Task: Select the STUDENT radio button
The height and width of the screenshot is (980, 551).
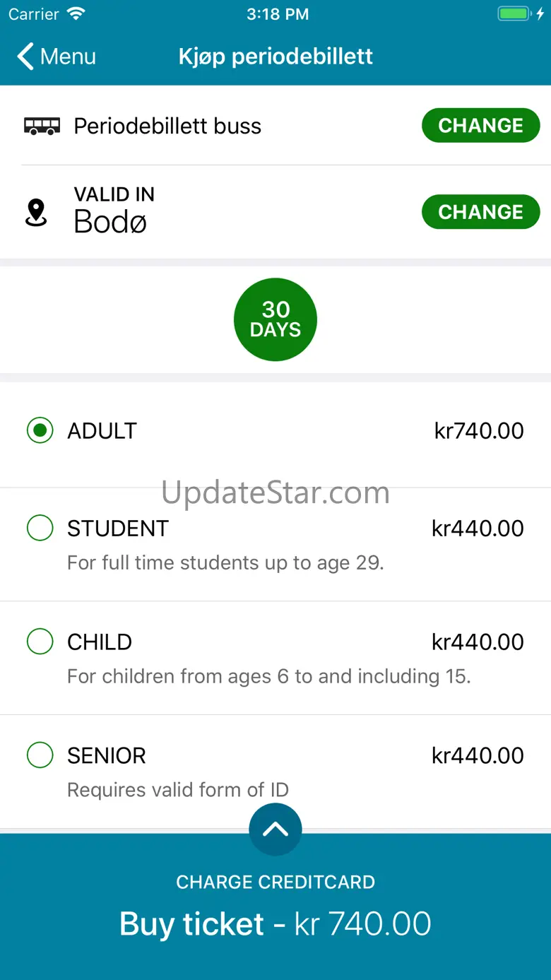Action: [x=40, y=528]
